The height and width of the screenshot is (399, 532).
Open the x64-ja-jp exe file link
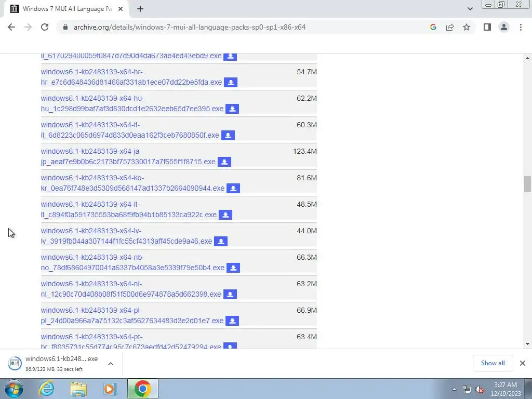[128, 156]
